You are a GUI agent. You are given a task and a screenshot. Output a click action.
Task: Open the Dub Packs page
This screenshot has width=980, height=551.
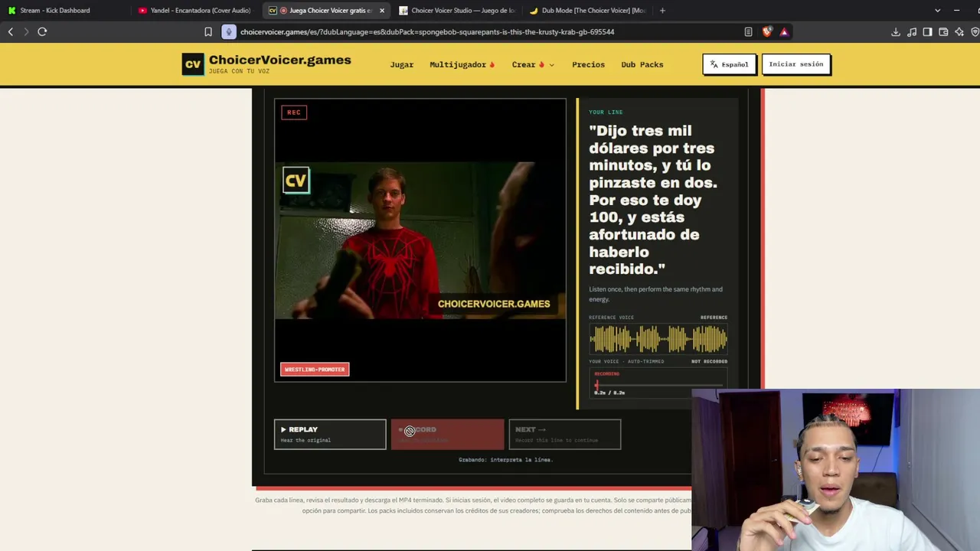tap(642, 64)
